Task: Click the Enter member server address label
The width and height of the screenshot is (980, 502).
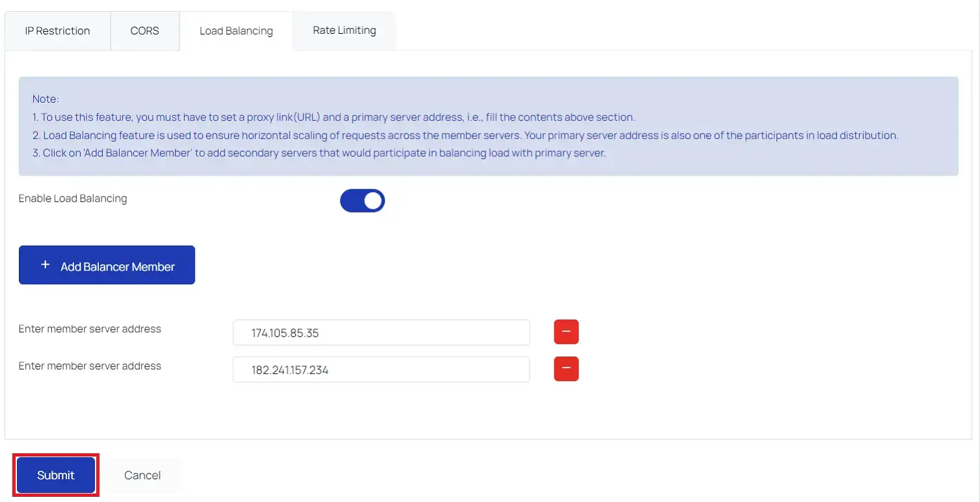Action: (89, 328)
